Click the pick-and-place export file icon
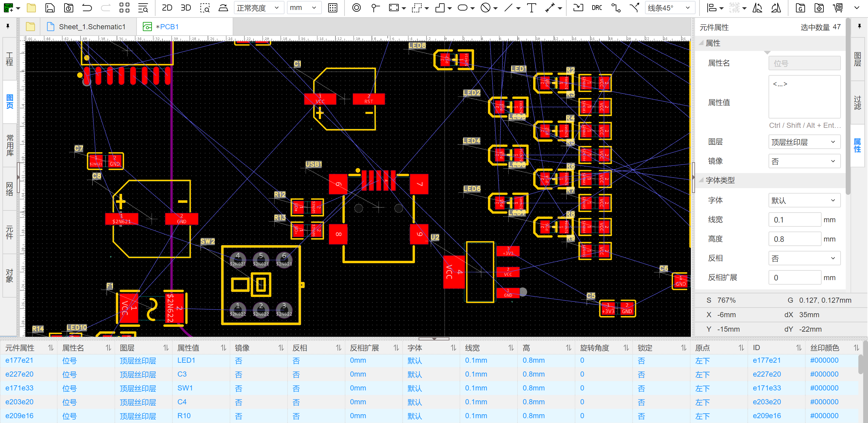Image resolution: width=868 pixels, height=423 pixels. tap(819, 8)
